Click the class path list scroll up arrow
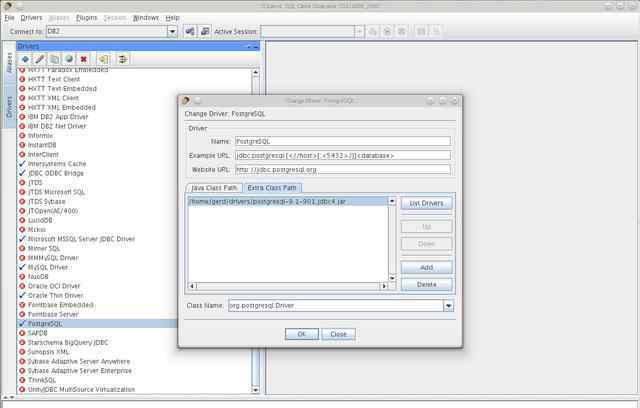Image resolution: width=640 pixels, height=408 pixels. point(392,201)
